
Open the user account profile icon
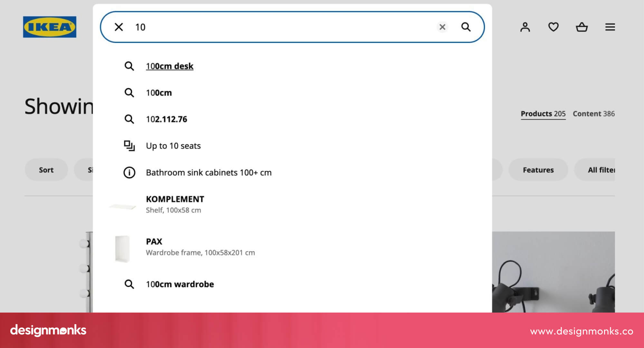pyautogui.click(x=525, y=27)
